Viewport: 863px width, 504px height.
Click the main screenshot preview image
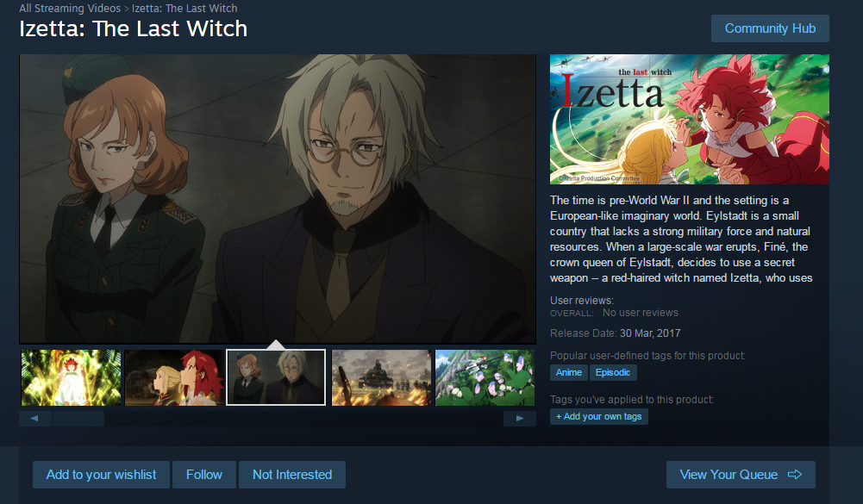pyautogui.click(x=278, y=199)
